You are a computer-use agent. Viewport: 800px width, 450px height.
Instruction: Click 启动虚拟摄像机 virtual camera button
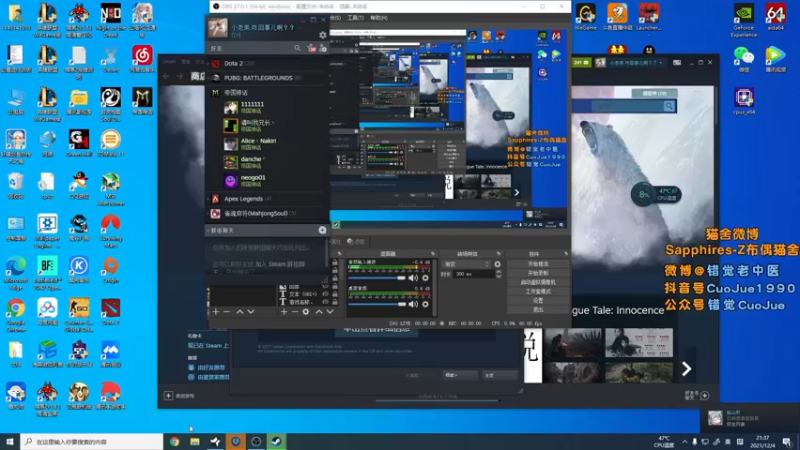pyautogui.click(x=538, y=283)
